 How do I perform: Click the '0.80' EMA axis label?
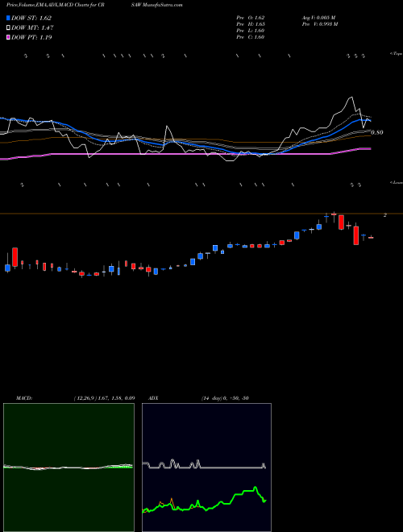pos(377,133)
